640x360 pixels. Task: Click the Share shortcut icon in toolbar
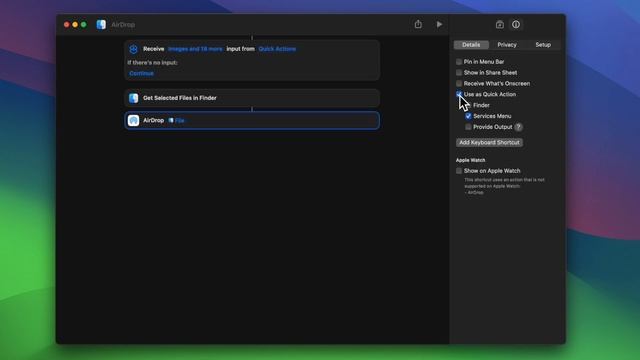[418, 24]
